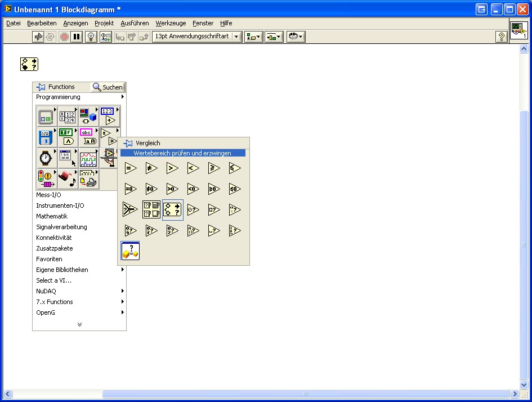Select the Less Or Equal? function

coord(234,168)
